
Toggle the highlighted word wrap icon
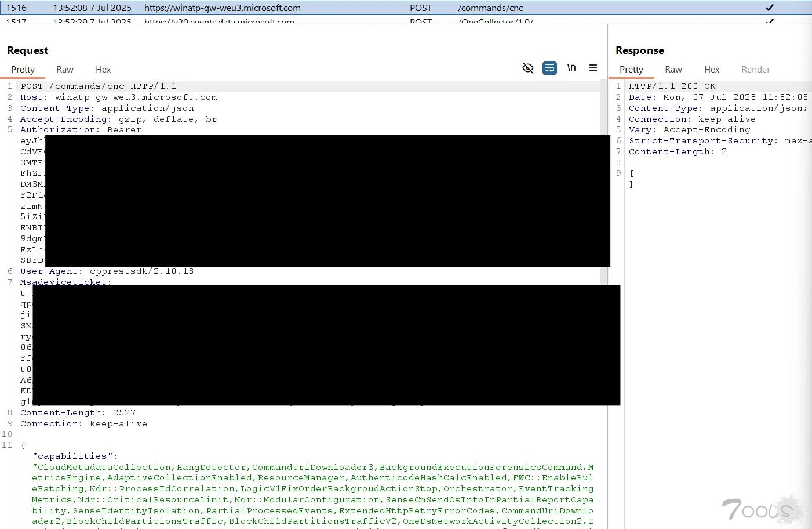[x=549, y=68]
